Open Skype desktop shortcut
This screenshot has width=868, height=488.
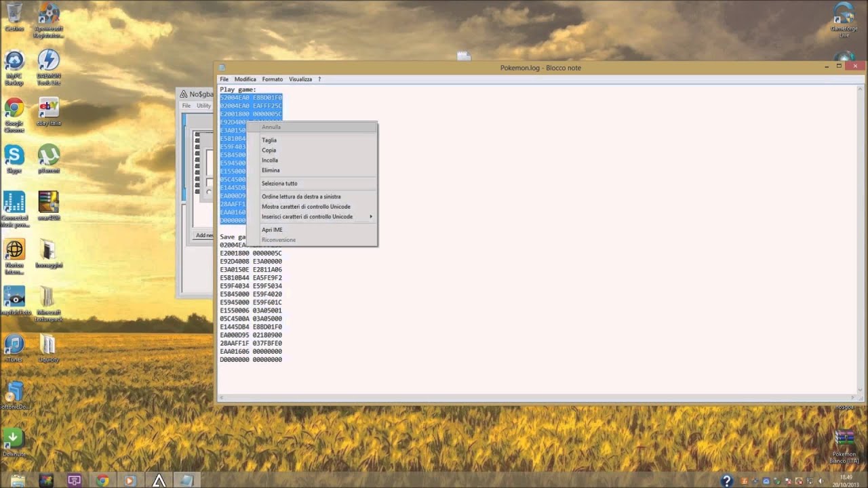[x=14, y=159]
